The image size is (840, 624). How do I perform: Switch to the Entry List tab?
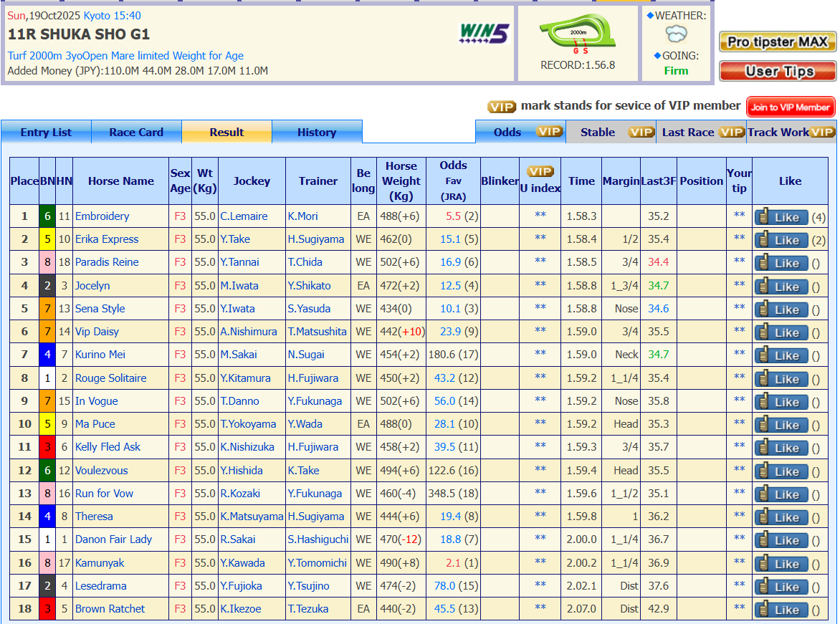coord(46,132)
